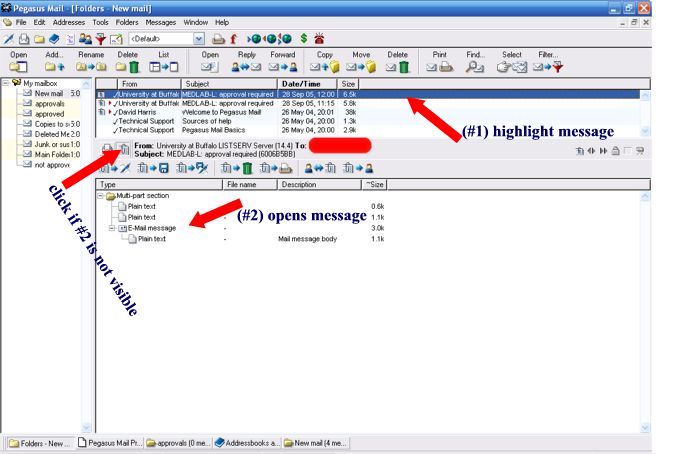
Task: Sort messages by the Date/Time column header
Action: click(x=307, y=84)
